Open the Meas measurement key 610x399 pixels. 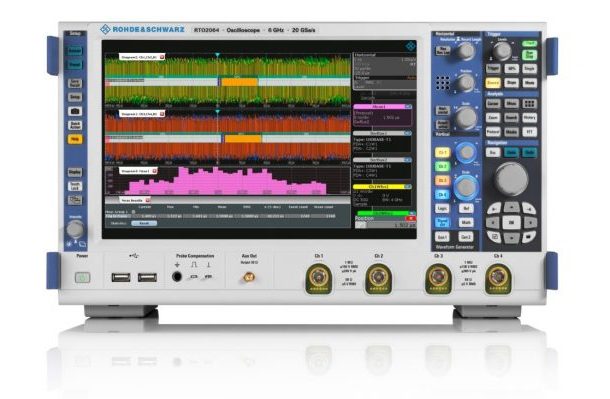(x=512, y=103)
